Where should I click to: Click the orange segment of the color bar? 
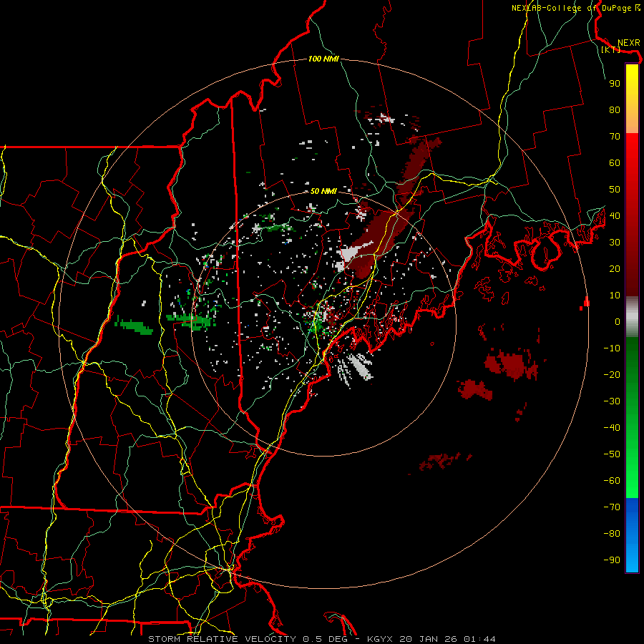point(632,122)
